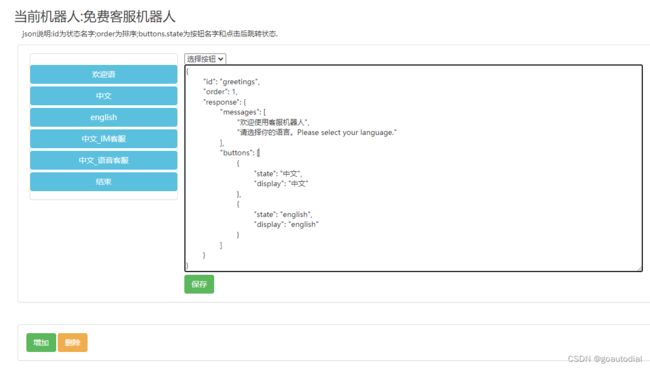Viewport: 650px width, 369px height.
Task: Place the cursor on the "response": { line
Action: 224,102
